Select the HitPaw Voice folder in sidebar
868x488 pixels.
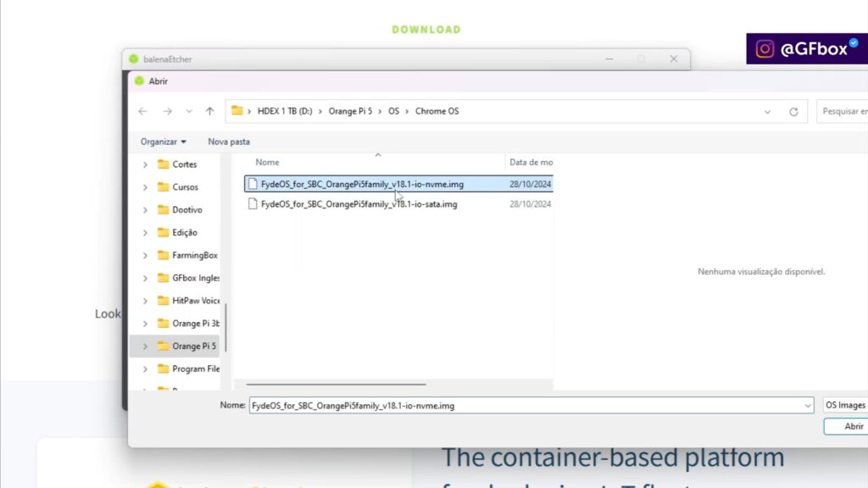[x=188, y=301]
